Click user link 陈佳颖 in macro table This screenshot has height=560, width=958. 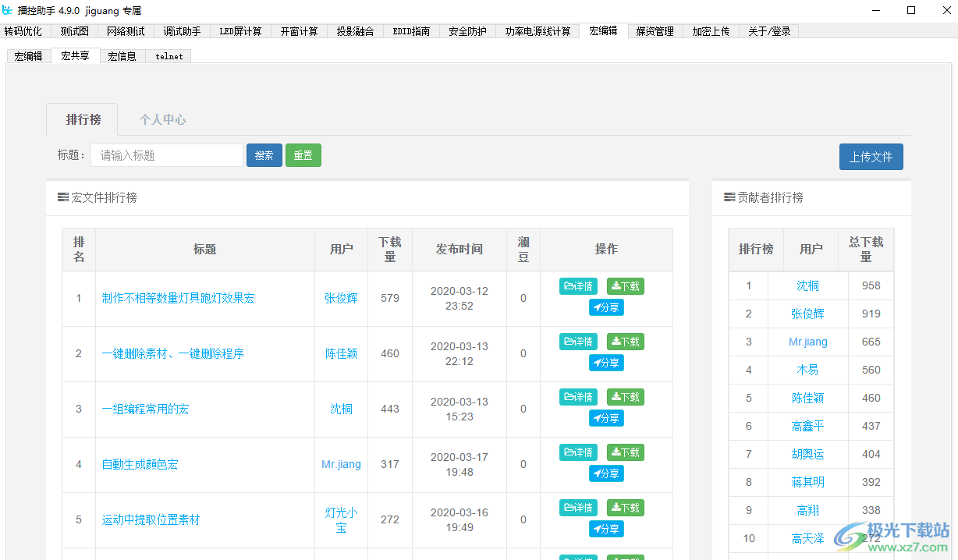click(x=341, y=353)
